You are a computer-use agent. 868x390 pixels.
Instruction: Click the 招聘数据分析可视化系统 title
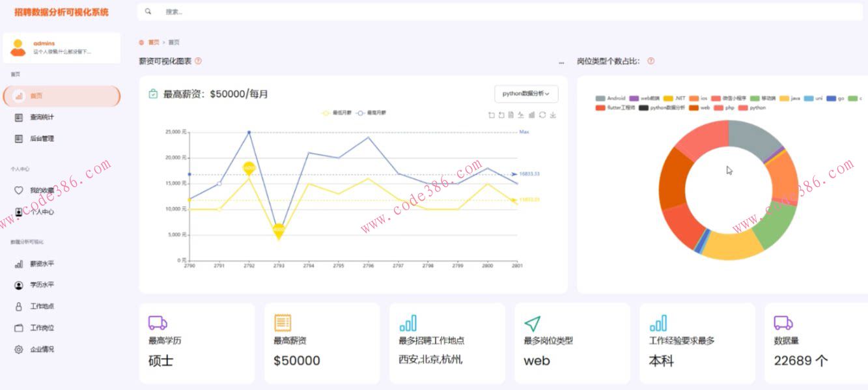62,12
